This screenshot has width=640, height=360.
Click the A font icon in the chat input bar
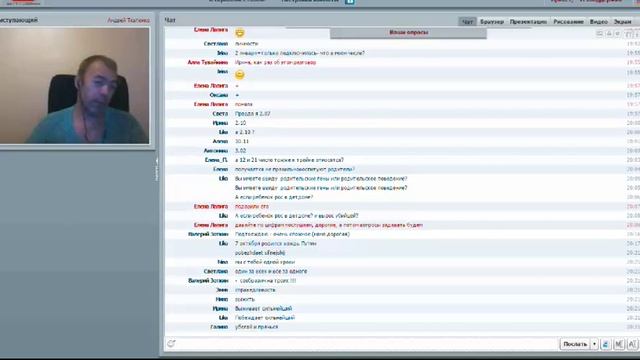[x=632, y=344]
